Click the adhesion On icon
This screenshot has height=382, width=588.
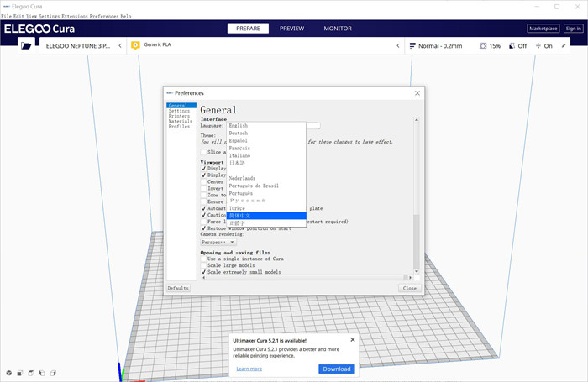[x=538, y=45]
